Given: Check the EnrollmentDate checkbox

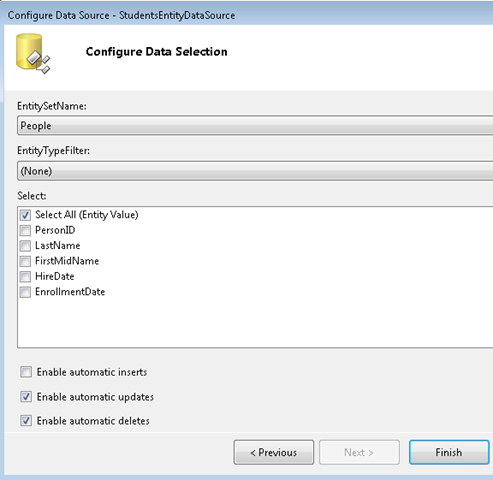Looking at the screenshot, I should pyautogui.click(x=25, y=292).
